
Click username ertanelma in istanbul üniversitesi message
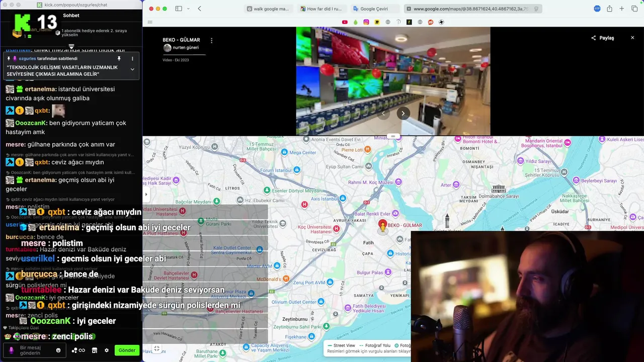pyautogui.click(x=40, y=89)
